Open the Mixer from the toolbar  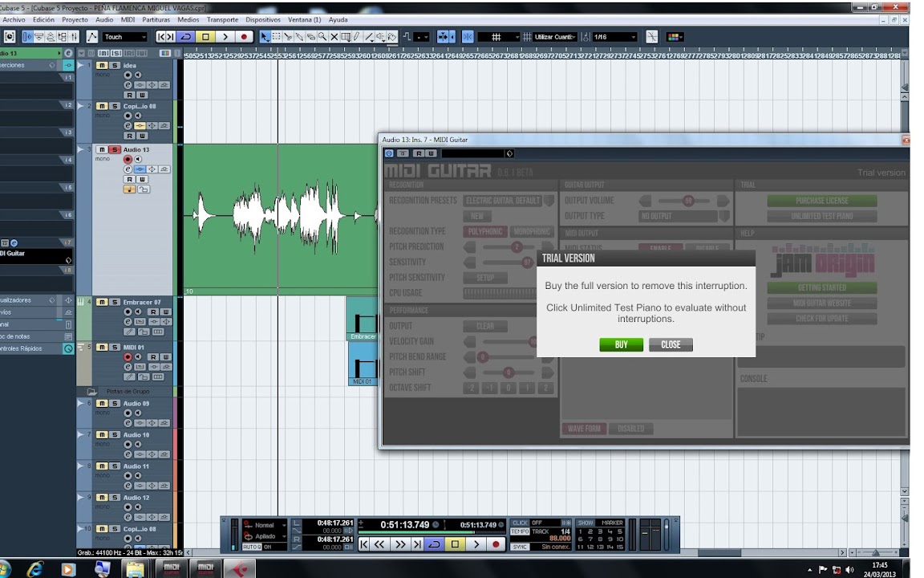coord(75,37)
